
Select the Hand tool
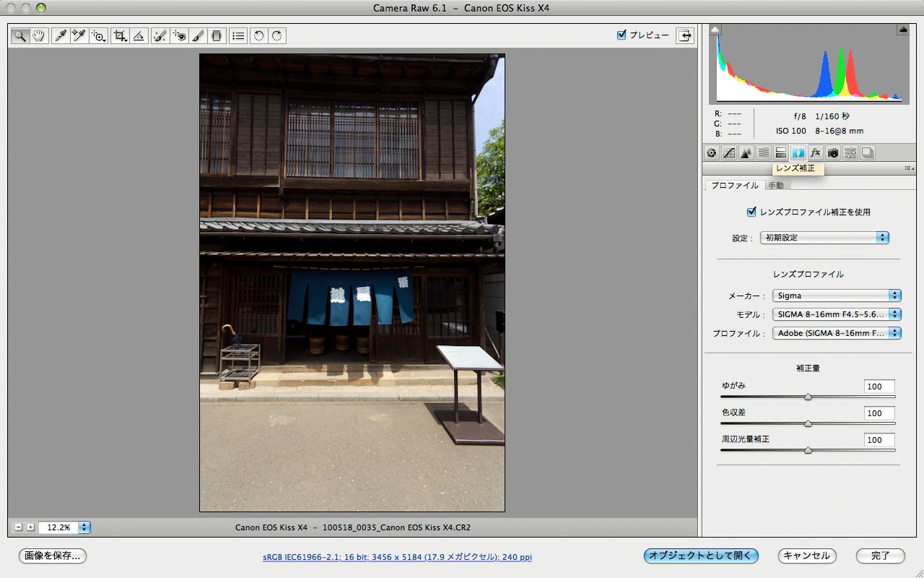38,35
